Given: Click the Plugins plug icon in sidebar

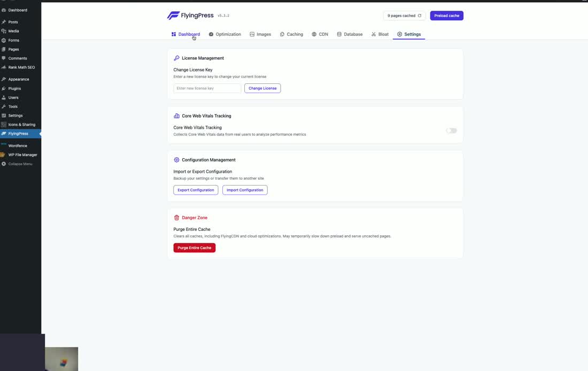Looking at the screenshot, I should click(x=4, y=89).
